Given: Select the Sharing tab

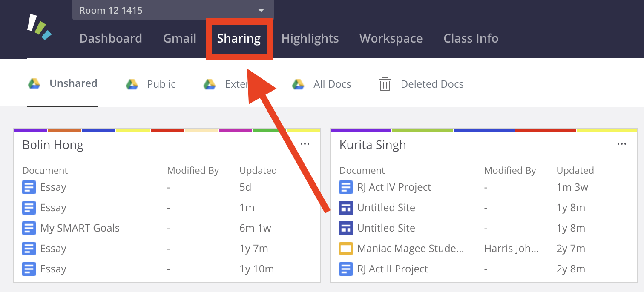Looking at the screenshot, I should [239, 38].
